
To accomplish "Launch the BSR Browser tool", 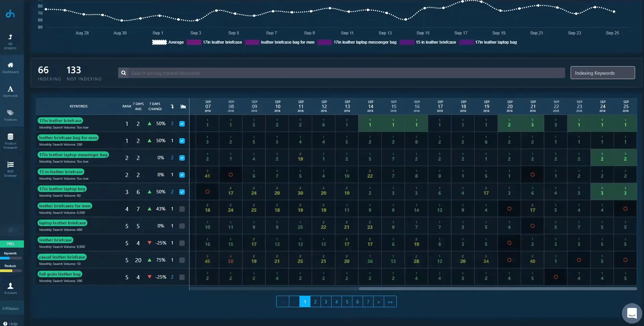I will click(x=11, y=168).
